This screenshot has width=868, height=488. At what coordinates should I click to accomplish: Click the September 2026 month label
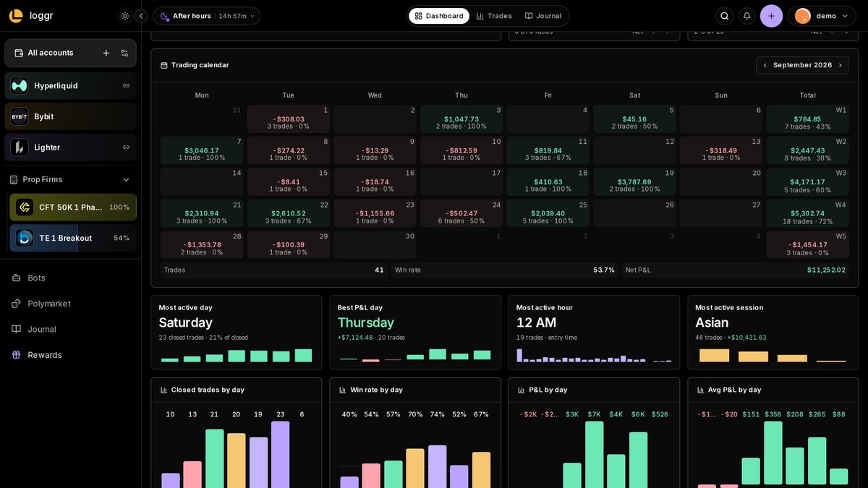(802, 65)
